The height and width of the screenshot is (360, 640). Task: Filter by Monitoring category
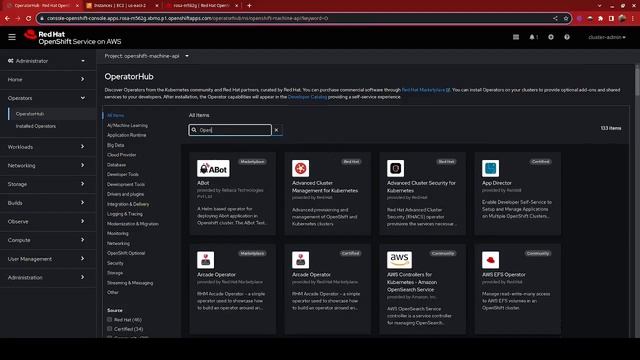(x=118, y=233)
